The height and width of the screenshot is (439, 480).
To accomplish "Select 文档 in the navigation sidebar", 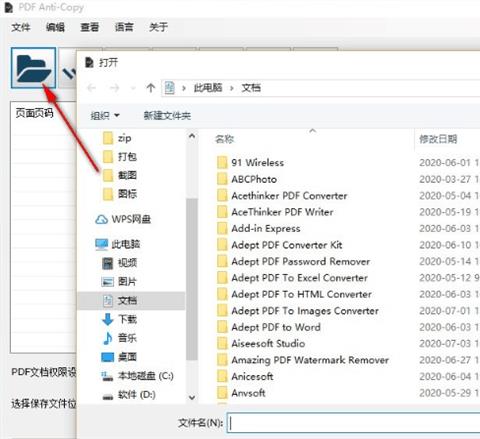I will (131, 301).
